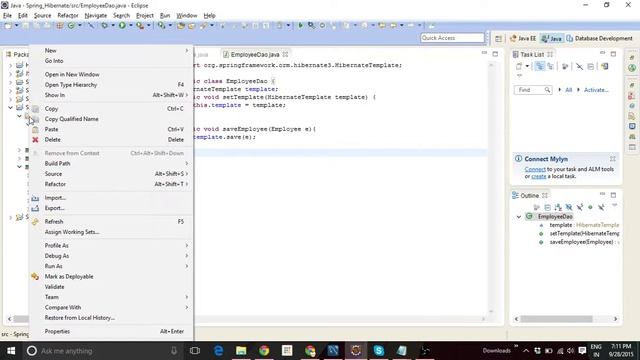Switch to the Java EE perspective
The image size is (640, 360).
[x=522, y=38]
